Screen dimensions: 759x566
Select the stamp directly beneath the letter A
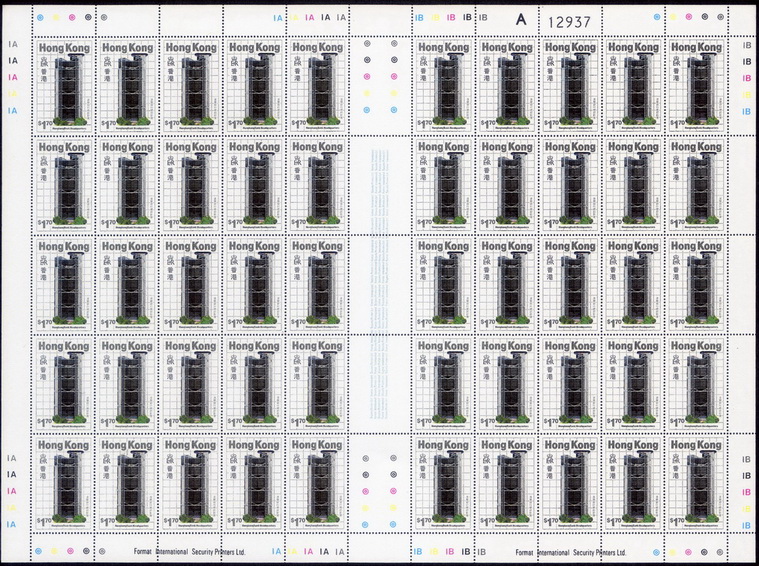pos(507,86)
